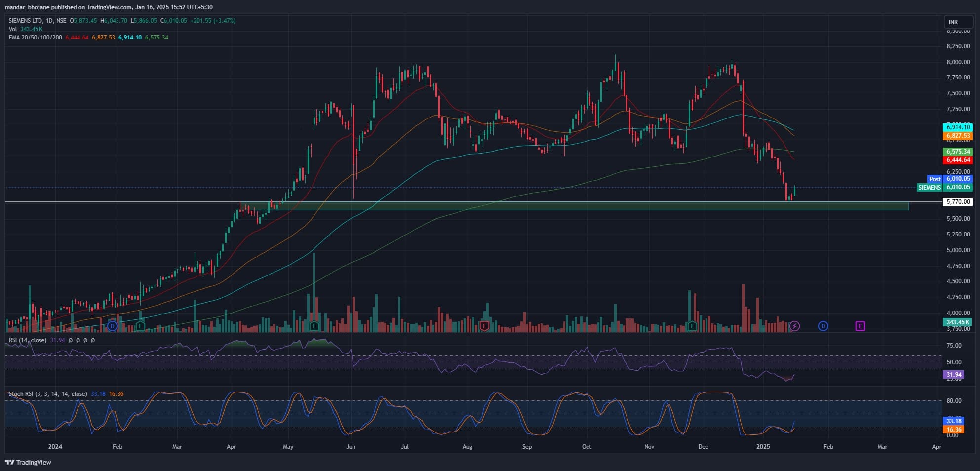Open the INR currency dropdown

click(x=958, y=22)
